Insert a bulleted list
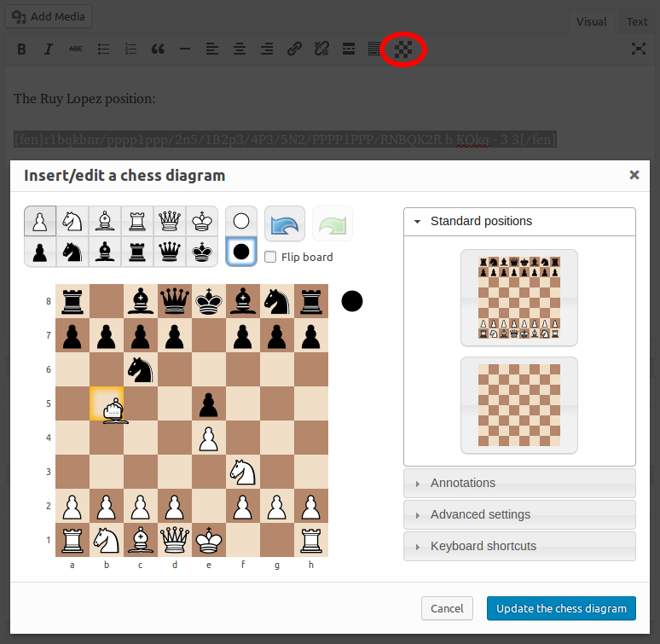Screen dimensions: 660x644 [103, 49]
